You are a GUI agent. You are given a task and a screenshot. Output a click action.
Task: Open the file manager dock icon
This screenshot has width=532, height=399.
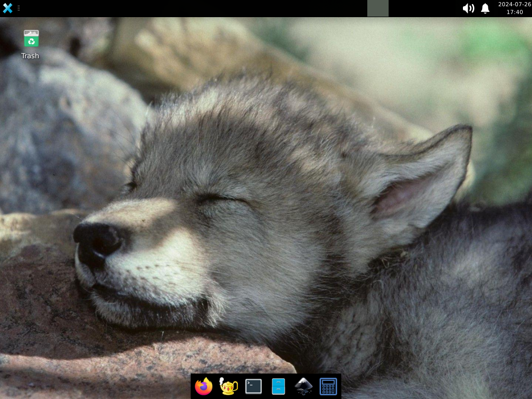coord(278,386)
